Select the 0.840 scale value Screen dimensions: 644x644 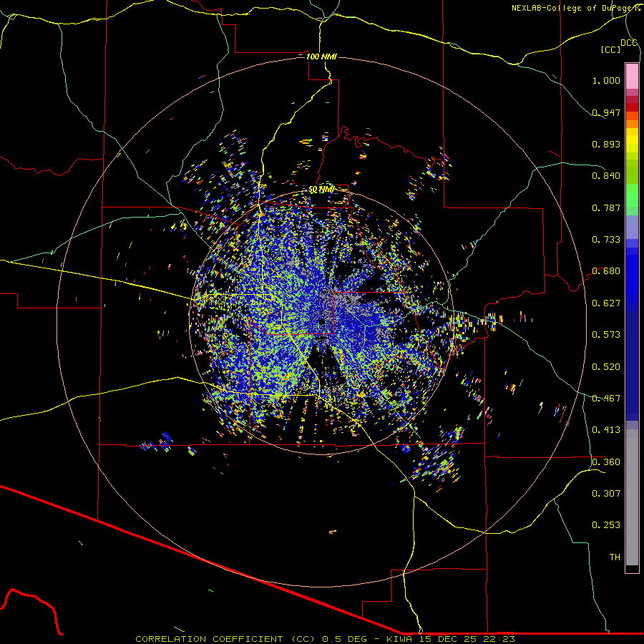[606, 175]
